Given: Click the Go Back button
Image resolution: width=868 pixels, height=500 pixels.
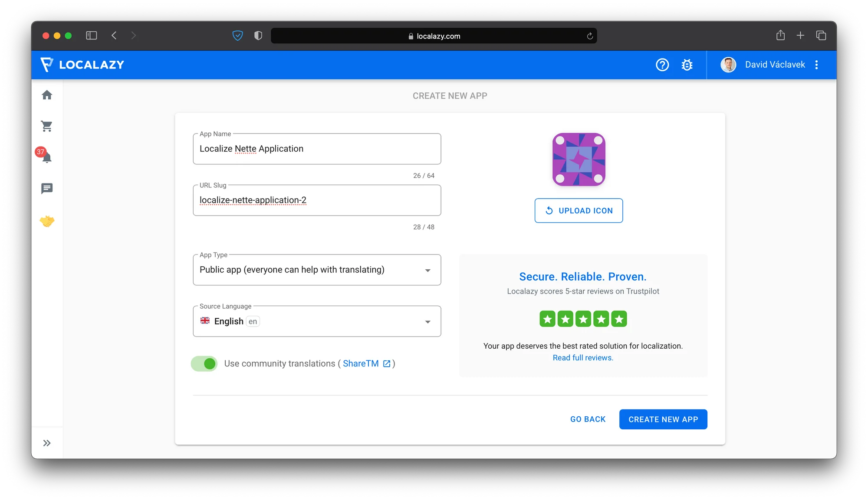Looking at the screenshot, I should [x=588, y=419].
